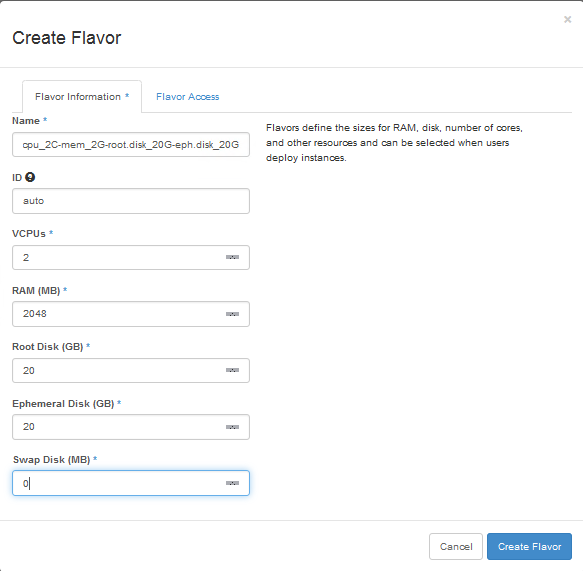
Task: Click the VCPUs spinner control
Action: click(232, 257)
